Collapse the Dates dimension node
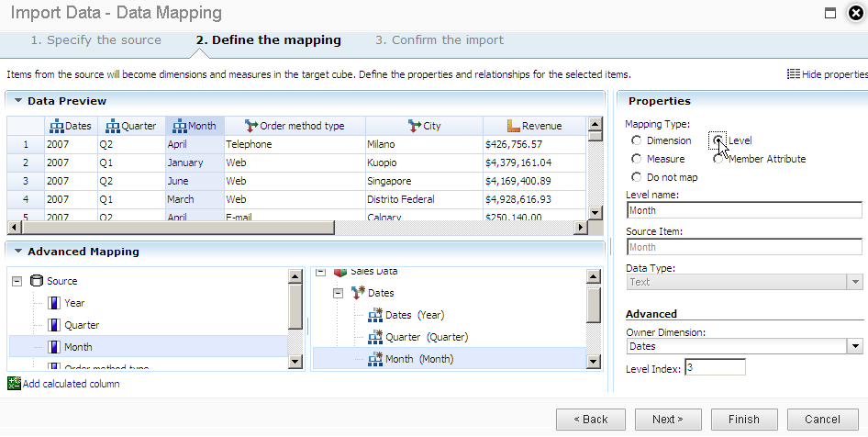 click(339, 293)
